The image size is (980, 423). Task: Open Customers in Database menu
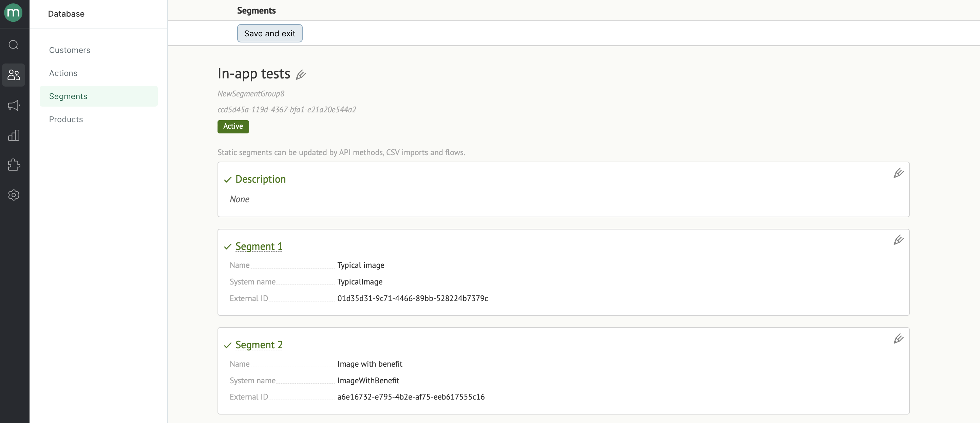[x=98, y=50]
